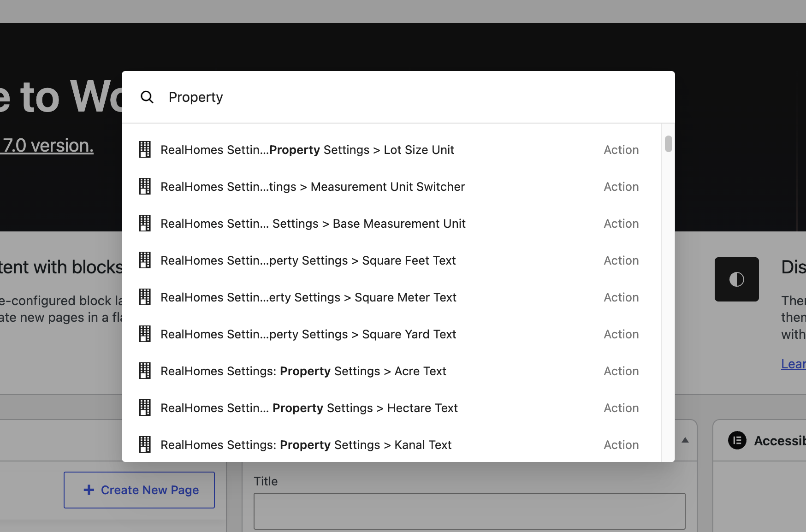Open the Kanal Text settings result
806x532 pixels.
point(391,445)
